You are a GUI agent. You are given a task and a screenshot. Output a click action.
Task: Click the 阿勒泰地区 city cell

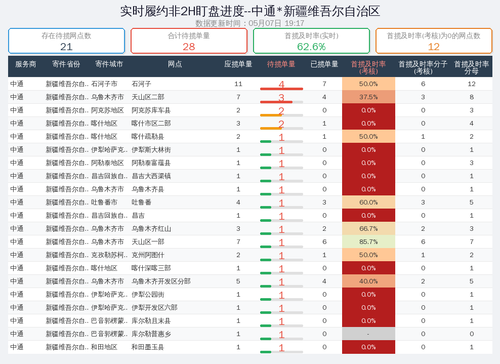coord(108,163)
